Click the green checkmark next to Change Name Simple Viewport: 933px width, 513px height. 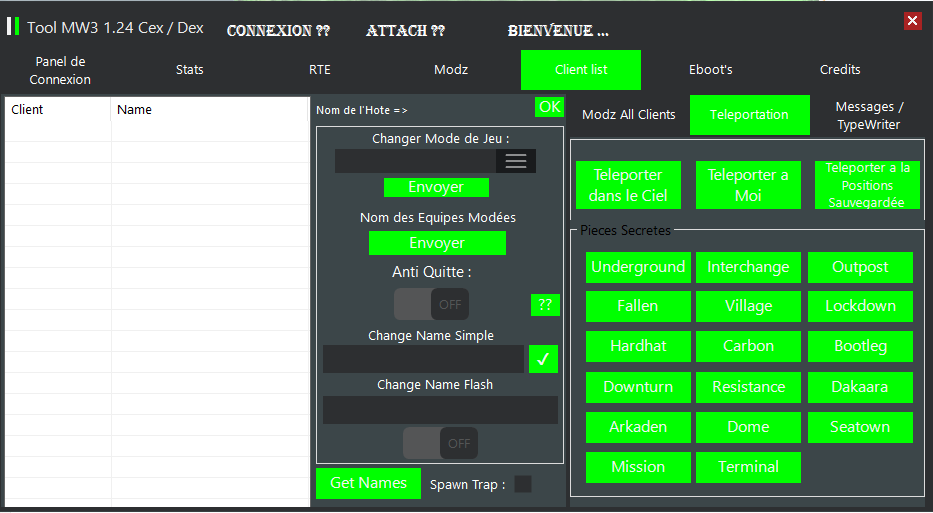(543, 359)
